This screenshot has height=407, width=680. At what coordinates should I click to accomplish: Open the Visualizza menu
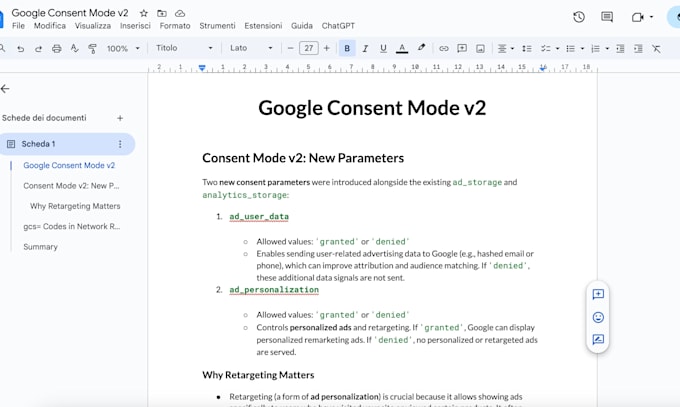[93, 26]
